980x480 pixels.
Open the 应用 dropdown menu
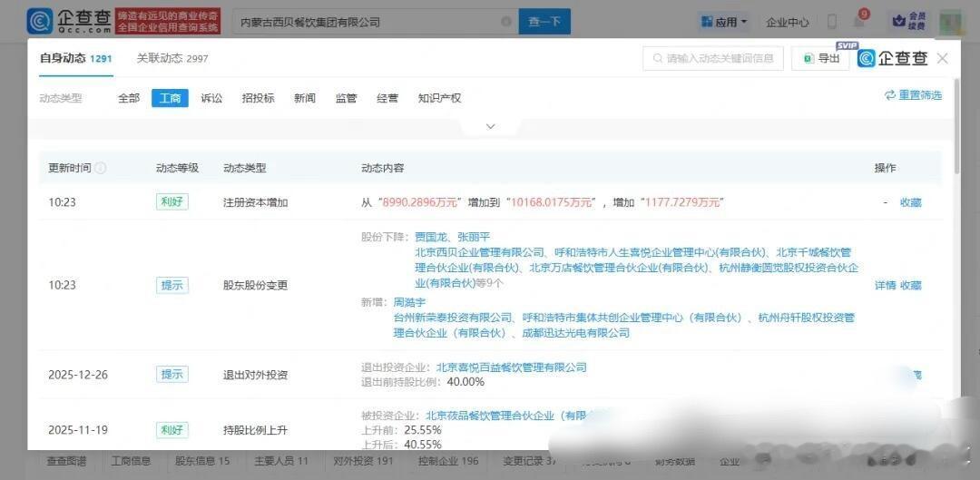[724, 22]
